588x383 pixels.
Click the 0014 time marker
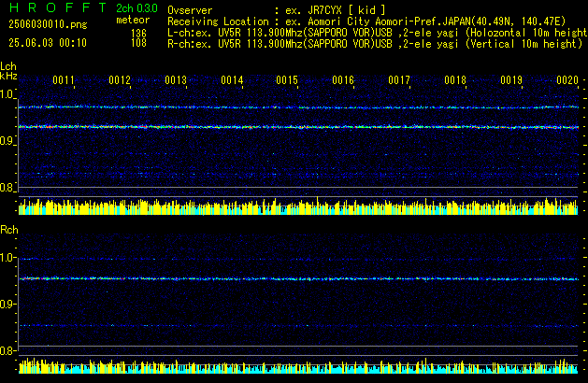232,80
